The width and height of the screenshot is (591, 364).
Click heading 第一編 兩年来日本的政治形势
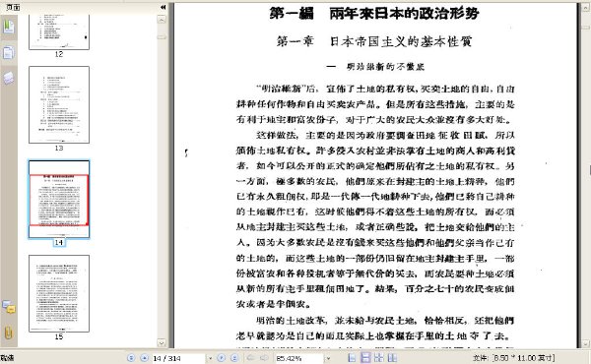tap(374, 14)
